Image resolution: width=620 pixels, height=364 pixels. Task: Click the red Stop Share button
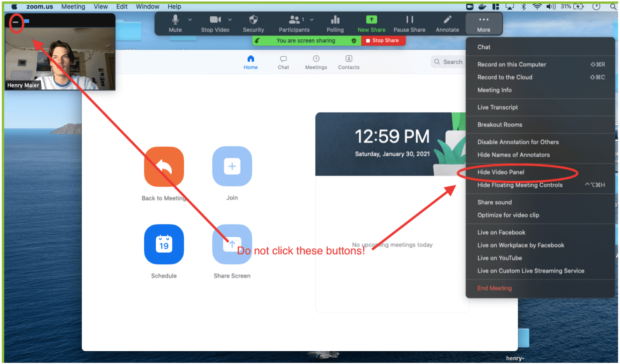coord(383,41)
